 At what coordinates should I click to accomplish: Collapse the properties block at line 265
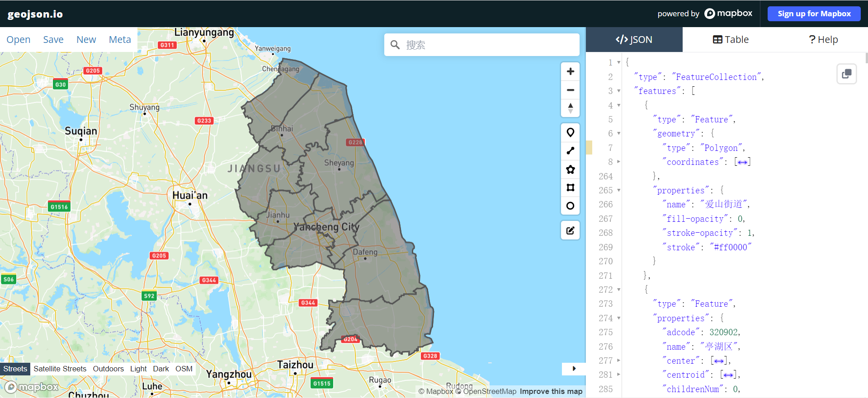(x=618, y=190)
